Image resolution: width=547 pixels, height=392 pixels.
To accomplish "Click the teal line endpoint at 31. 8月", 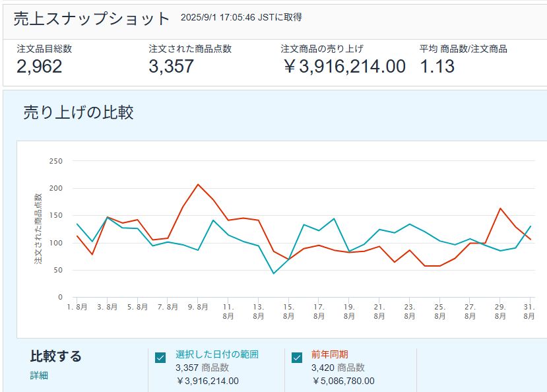I will 530,226.
